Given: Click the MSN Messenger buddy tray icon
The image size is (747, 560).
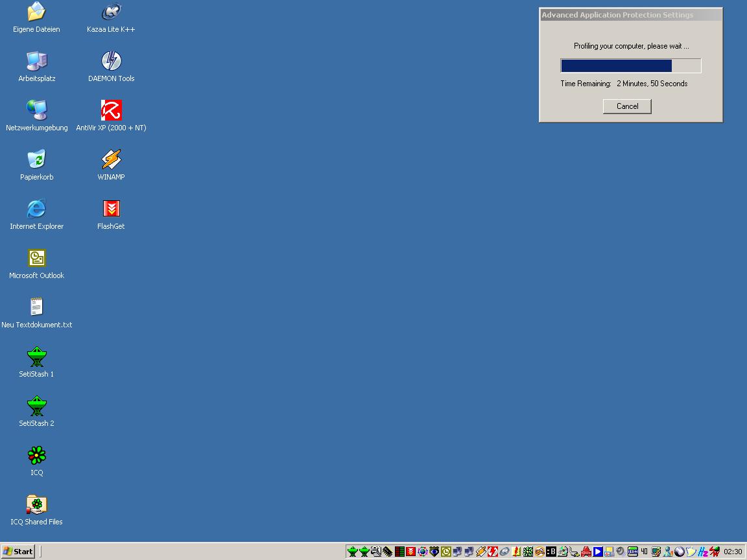Looking at the screenshot, I should click(668, 552).
